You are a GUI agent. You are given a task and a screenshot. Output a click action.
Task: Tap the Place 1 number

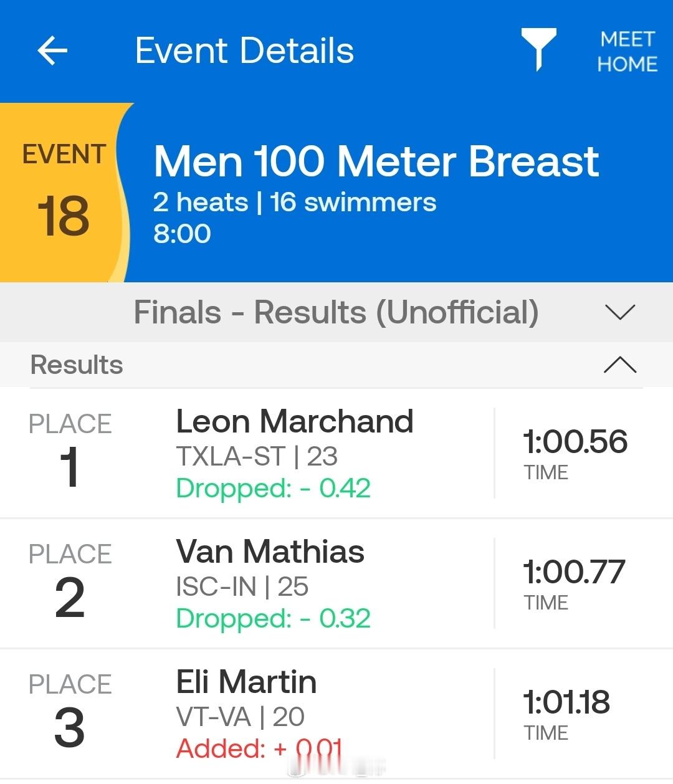69,467
